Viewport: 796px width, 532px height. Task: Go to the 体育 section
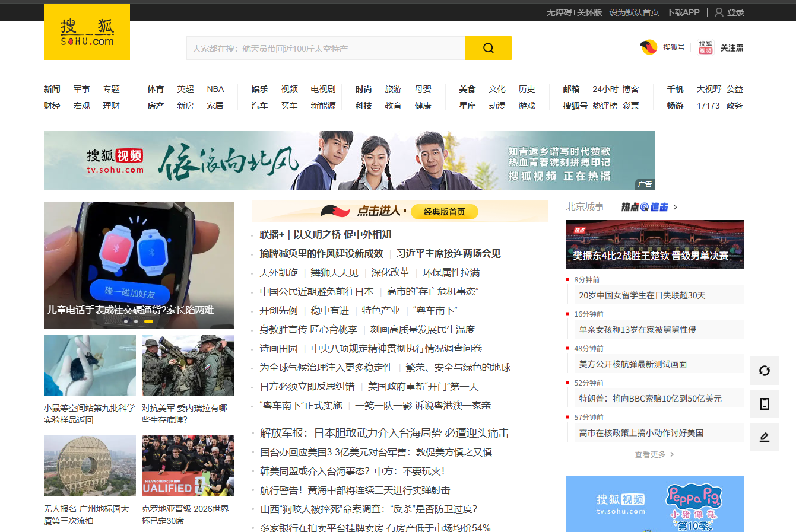[156, 89]
